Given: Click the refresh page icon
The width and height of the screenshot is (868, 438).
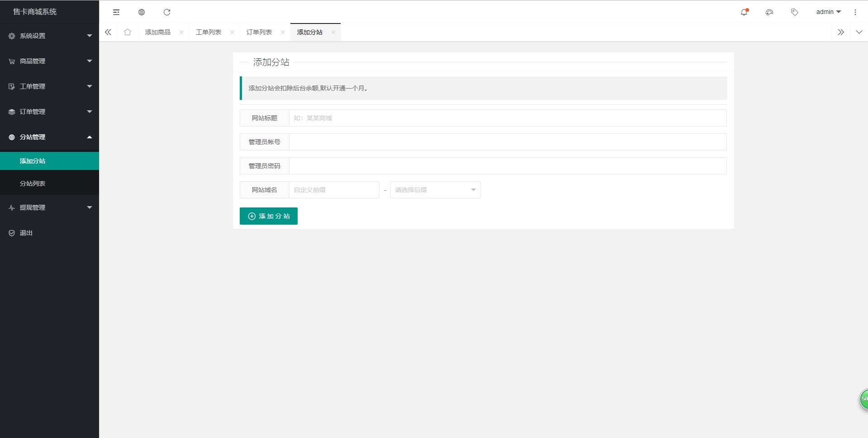Looking at the screenshot, I should 167,12.
